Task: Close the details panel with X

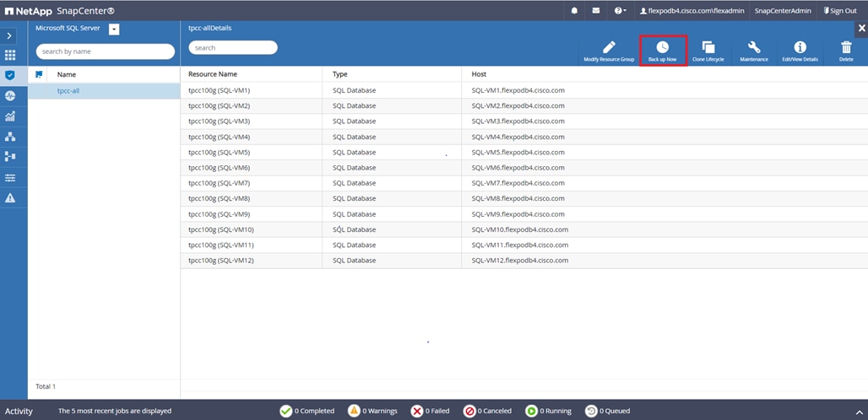Action: [x=861, y=29]
